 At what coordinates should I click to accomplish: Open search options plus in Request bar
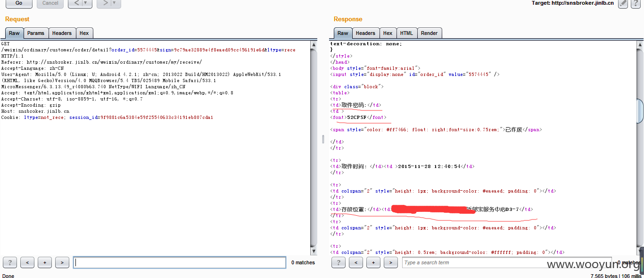point(45,262)
